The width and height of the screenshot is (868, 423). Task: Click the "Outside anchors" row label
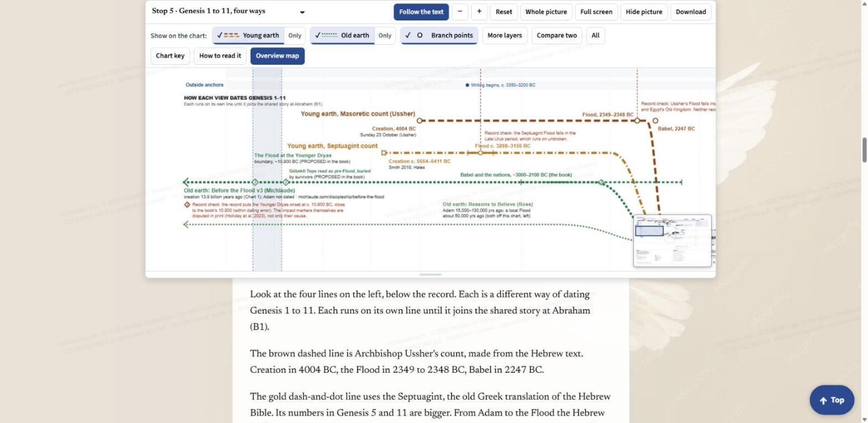(x=204, y=85)
